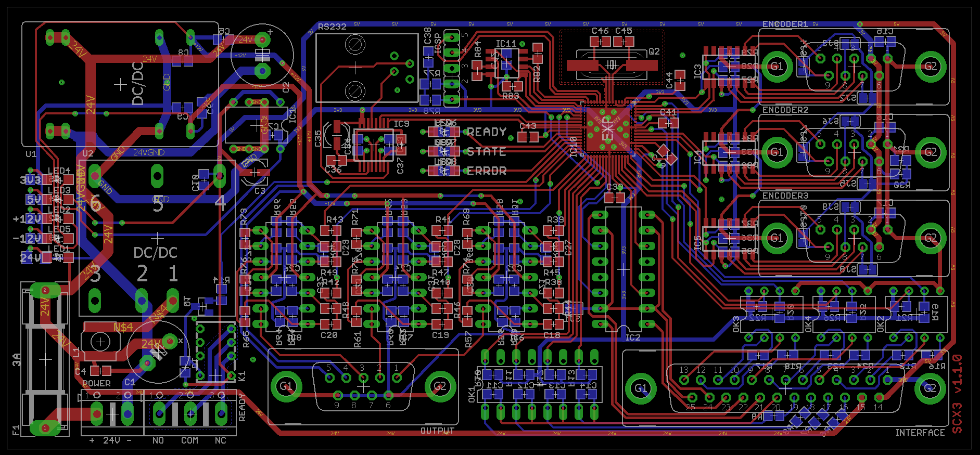Select the ENCODER1 silkscreen label
The image size is (980, 455).
pyautogui.click(x=785, y=24)
